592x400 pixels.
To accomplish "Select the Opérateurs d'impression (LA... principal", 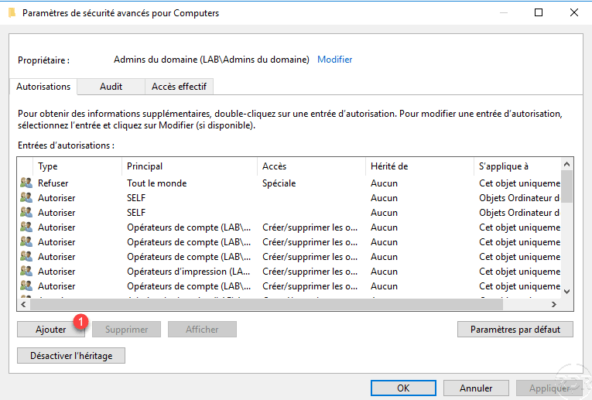I will pos(188,271).
